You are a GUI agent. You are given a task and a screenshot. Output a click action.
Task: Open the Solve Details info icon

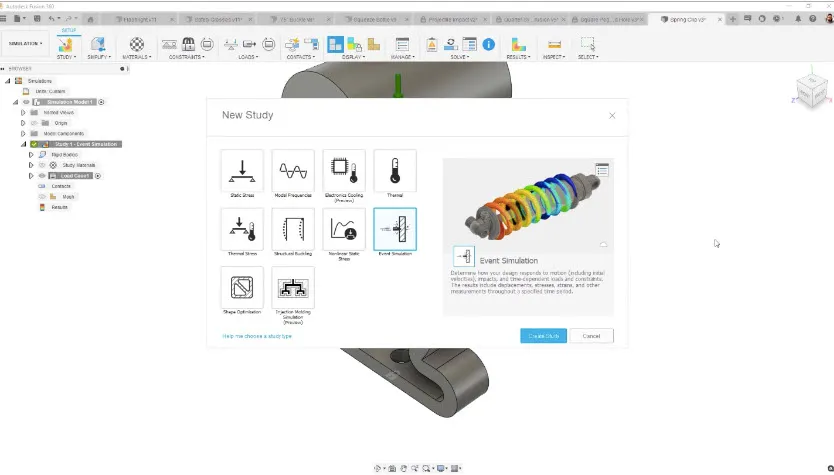[489, 45]
